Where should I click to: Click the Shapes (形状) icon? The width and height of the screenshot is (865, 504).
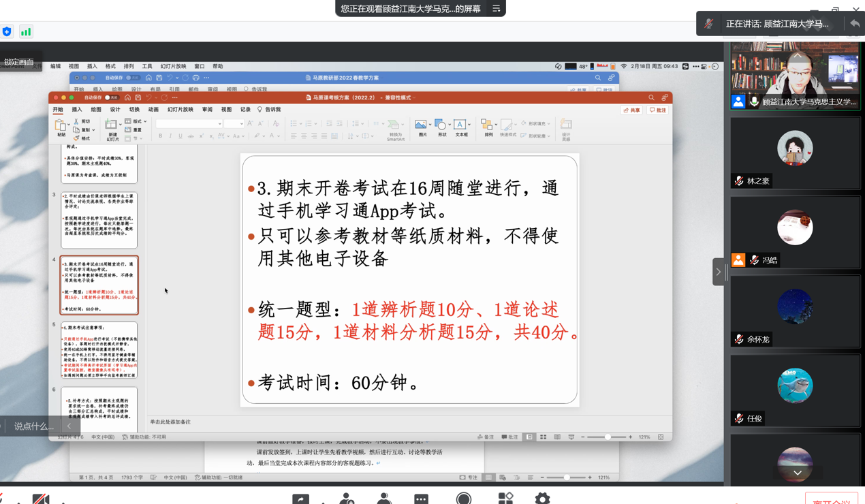coord(441,125)
